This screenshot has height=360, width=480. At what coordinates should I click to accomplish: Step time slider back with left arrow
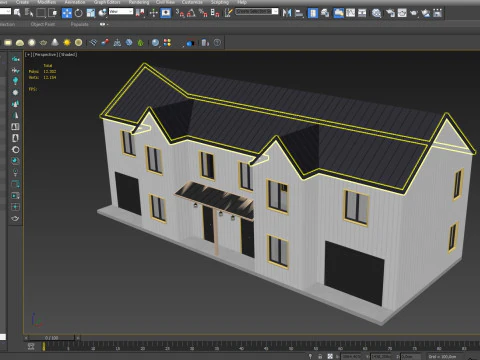point(26,338)
